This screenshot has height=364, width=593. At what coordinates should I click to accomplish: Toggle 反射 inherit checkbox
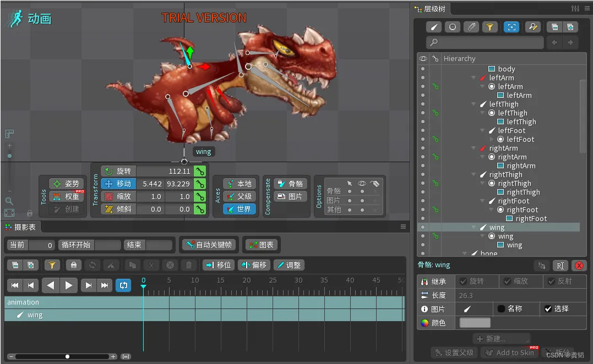551,282
